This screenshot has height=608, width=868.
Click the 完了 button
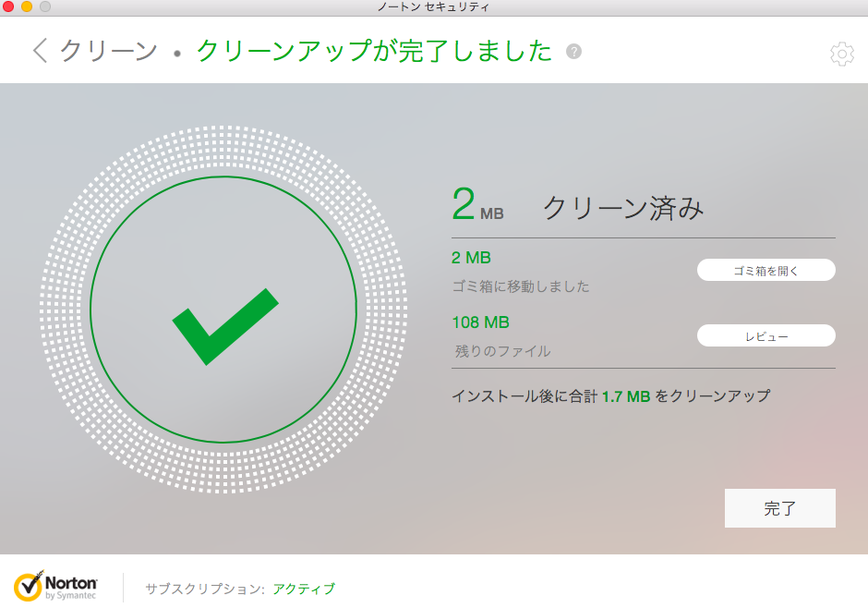(780, 508)
